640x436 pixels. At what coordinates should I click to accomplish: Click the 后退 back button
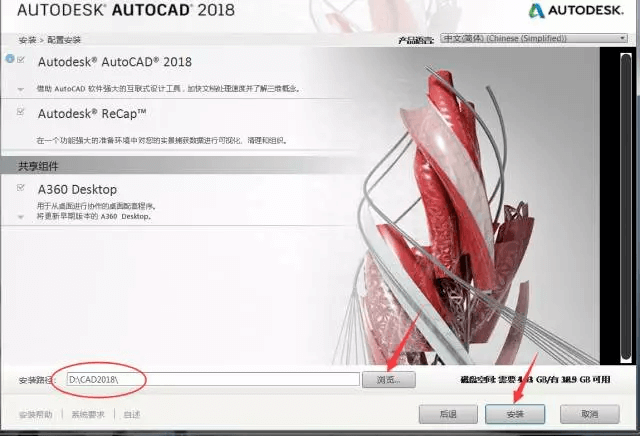(448, 414)
